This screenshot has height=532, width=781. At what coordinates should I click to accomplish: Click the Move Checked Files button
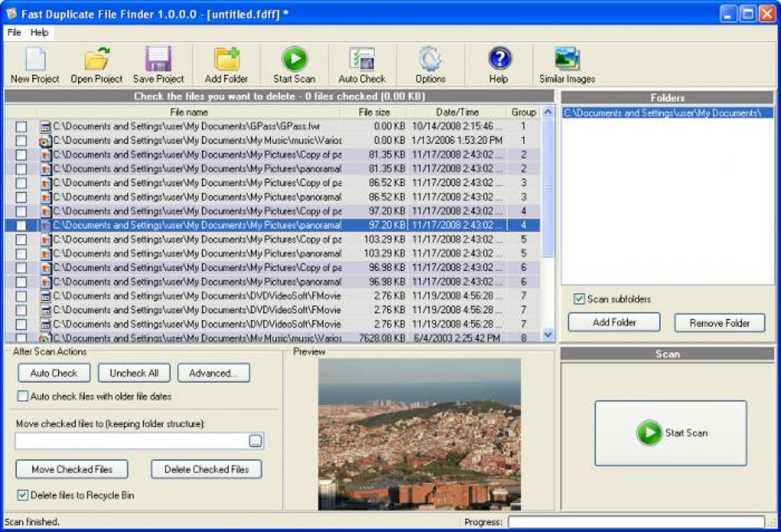pos(72,469)
